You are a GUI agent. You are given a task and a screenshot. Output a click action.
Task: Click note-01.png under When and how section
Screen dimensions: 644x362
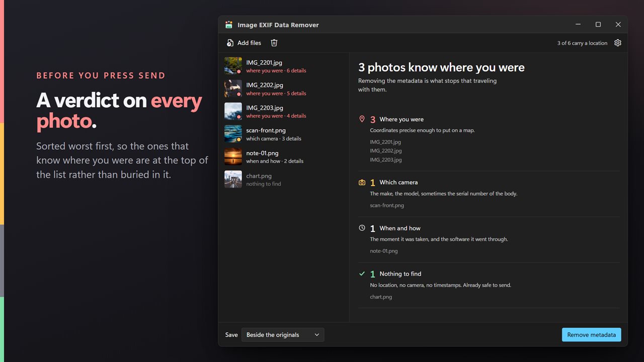384,251
